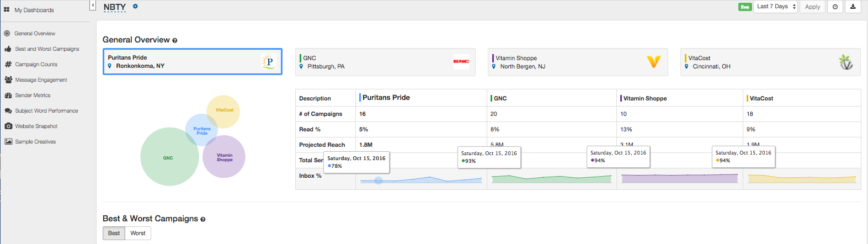Select the Puritans Pride company card
This screenshot has height=244, width=868.
pyautogui.click(x=193, y=62)
